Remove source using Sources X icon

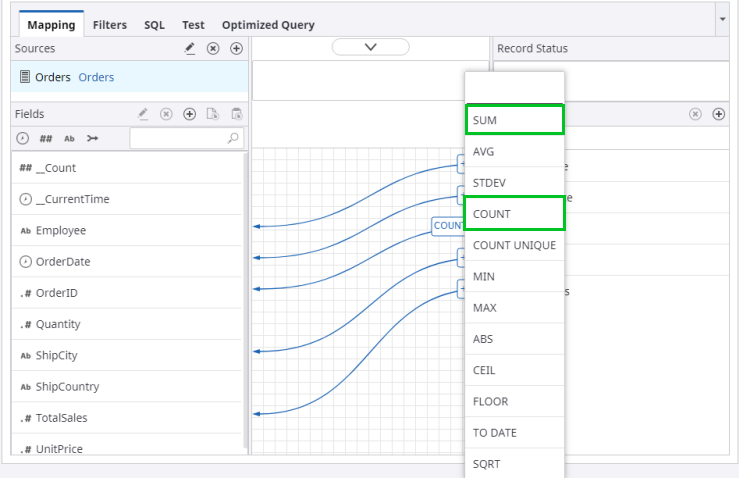click(x=213, y=48)
